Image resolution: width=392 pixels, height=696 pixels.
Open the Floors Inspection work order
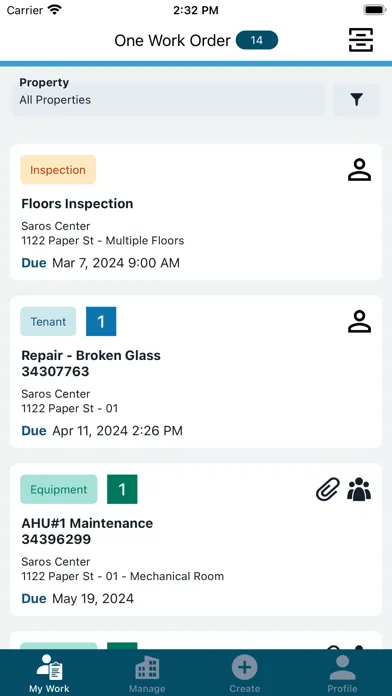coord(196,212)
